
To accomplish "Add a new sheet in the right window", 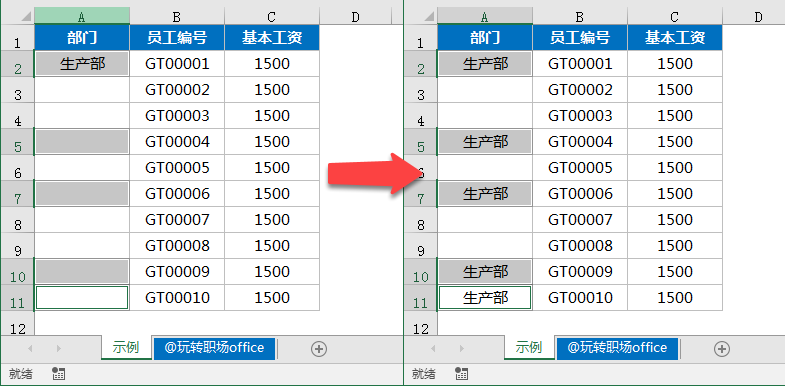I will pyautogui.click(x=721, y=349).
